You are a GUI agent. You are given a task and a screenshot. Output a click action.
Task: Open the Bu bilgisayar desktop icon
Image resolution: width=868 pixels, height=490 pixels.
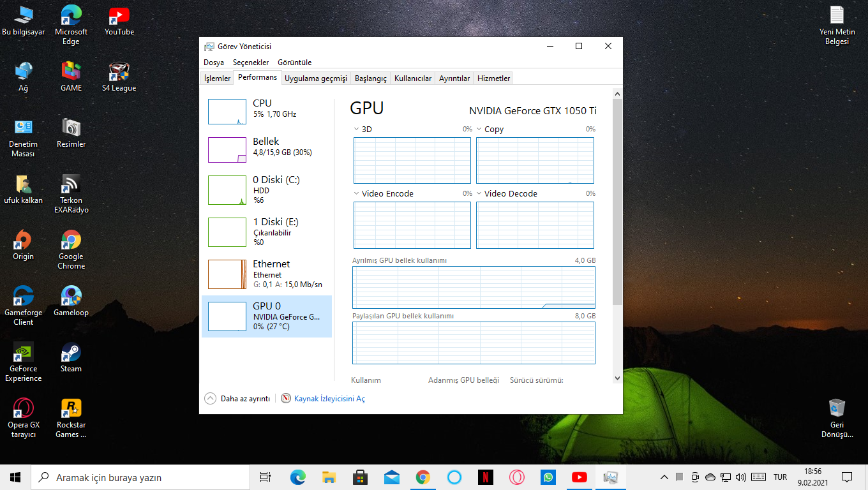pyautogui.click(x=24, y=21)
